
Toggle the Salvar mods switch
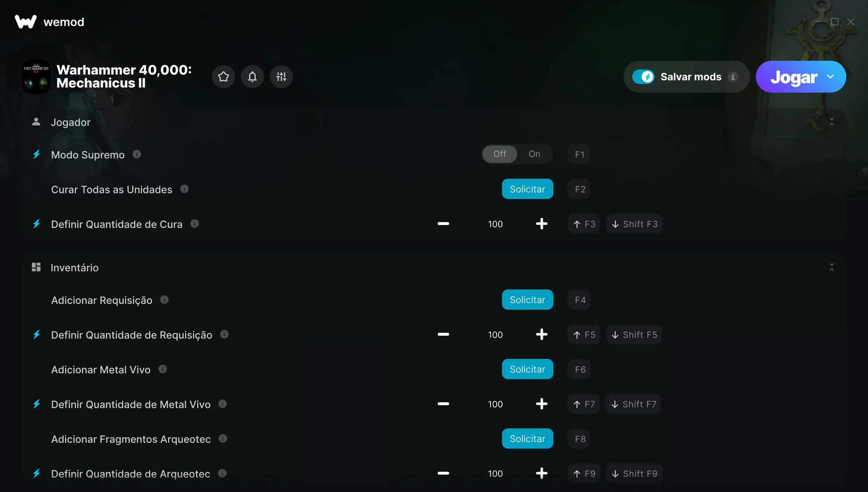[643, 77]
